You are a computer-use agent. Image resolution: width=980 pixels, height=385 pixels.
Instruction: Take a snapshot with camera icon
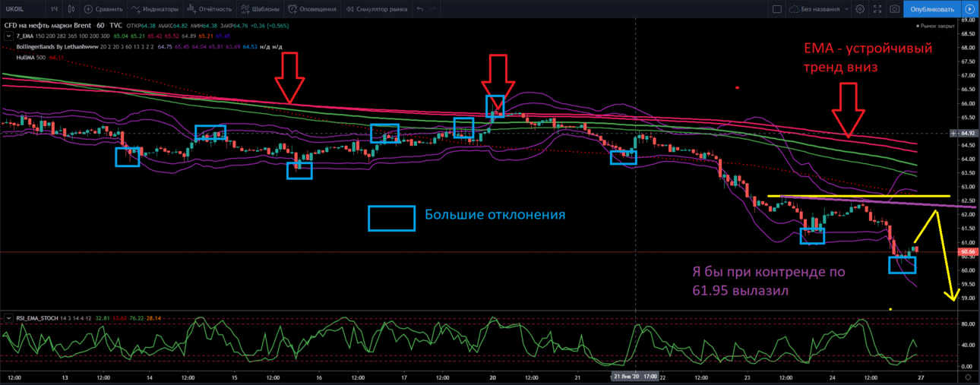[895, 9]
